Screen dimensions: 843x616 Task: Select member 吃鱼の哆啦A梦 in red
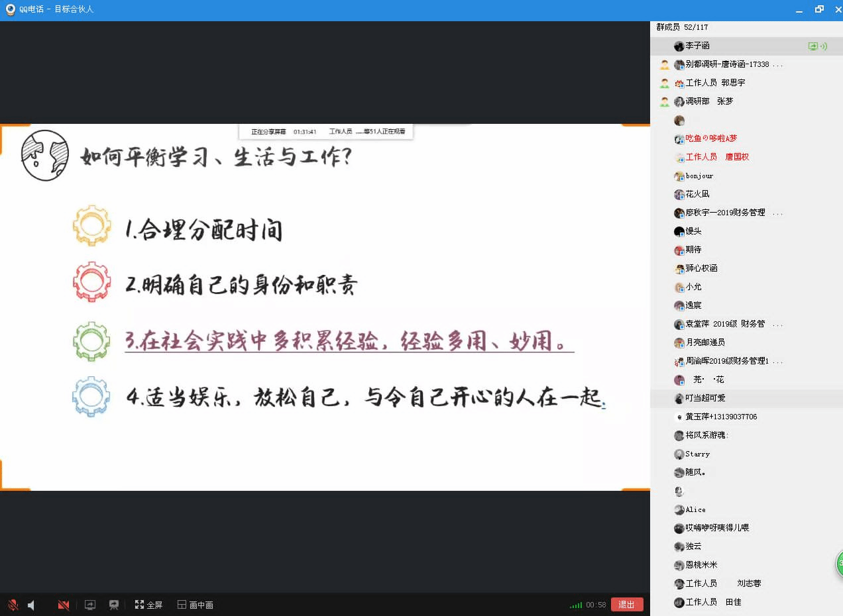[710, 138]
